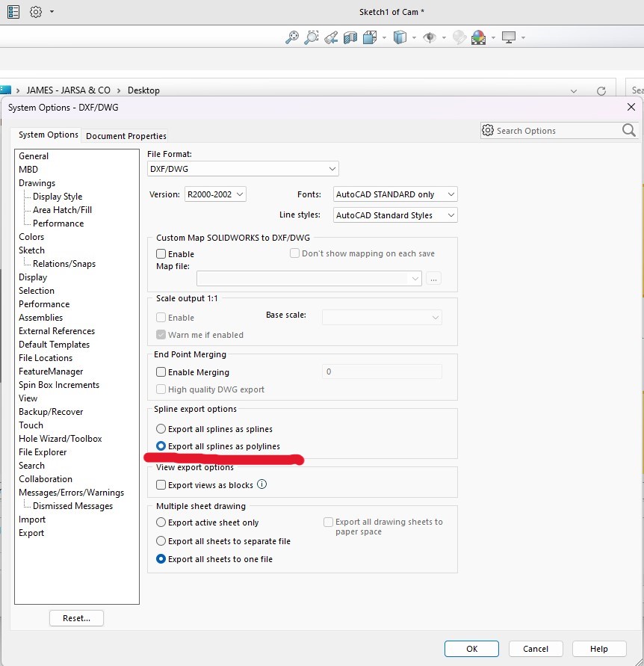Image resolution: width=644 pixels, height=666 pixels.
Task: Click the Display Style icon
Action: tap(400, 37)
